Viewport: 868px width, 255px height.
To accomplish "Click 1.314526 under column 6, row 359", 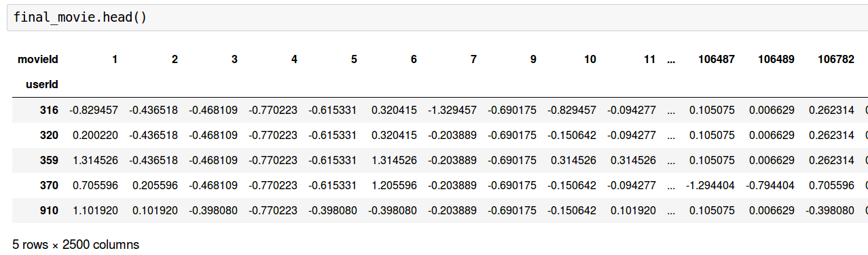I will tap(394, 160).
